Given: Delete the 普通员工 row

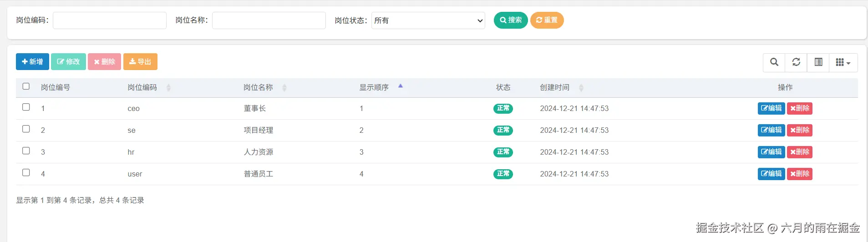Looking at the screenshot, I should pyautogui.click(x=800, y=174).
